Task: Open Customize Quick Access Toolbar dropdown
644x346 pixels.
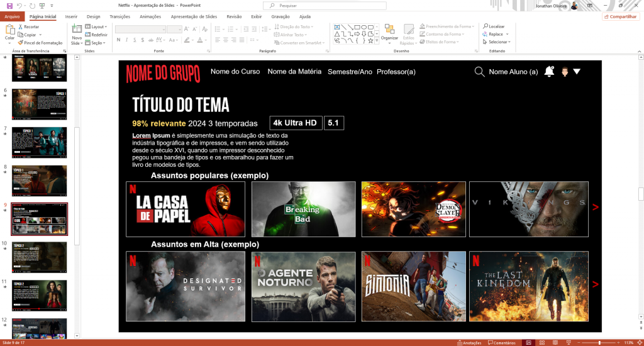Action: (52, 6)
